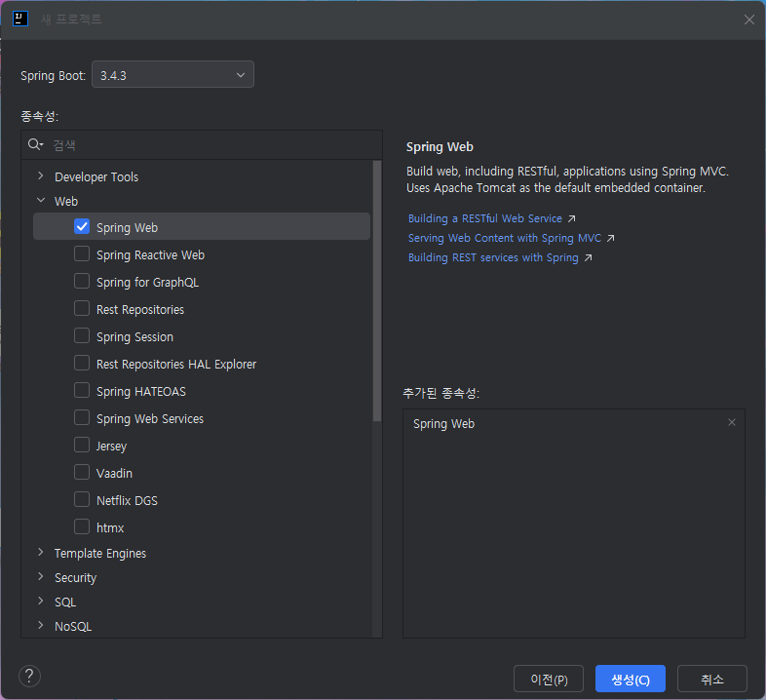The height and width of the screenshot is (700, 766).
Task: Remove Spring Web from added dependencies
Action: tap(731, 422)
